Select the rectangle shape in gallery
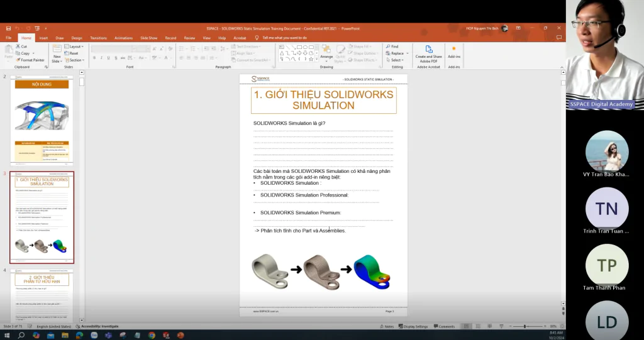The image size is (644, 340). point(299,47)
